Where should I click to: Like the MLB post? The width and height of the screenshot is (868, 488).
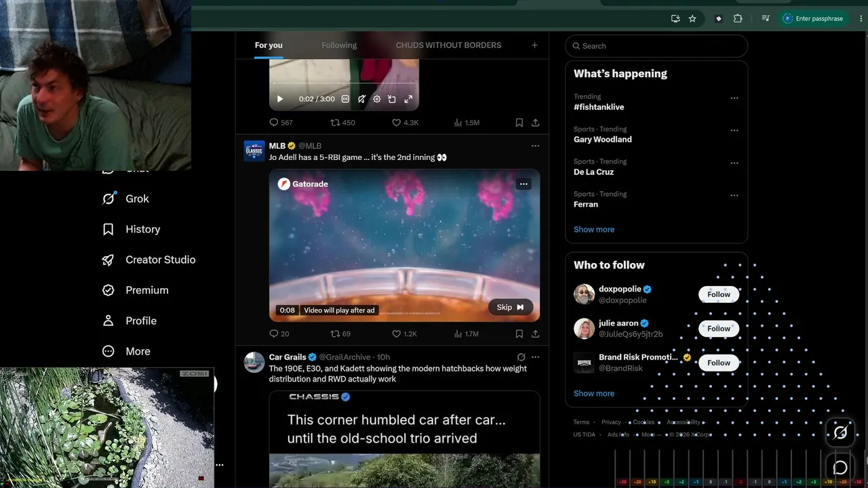[x=404, y=333]
